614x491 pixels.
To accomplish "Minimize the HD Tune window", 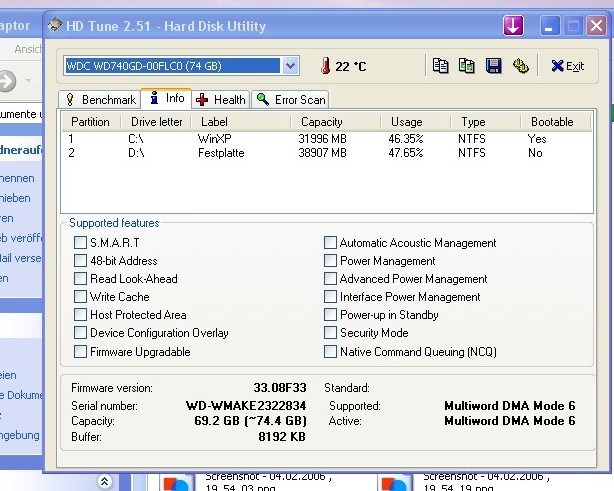I will point(549,26).
